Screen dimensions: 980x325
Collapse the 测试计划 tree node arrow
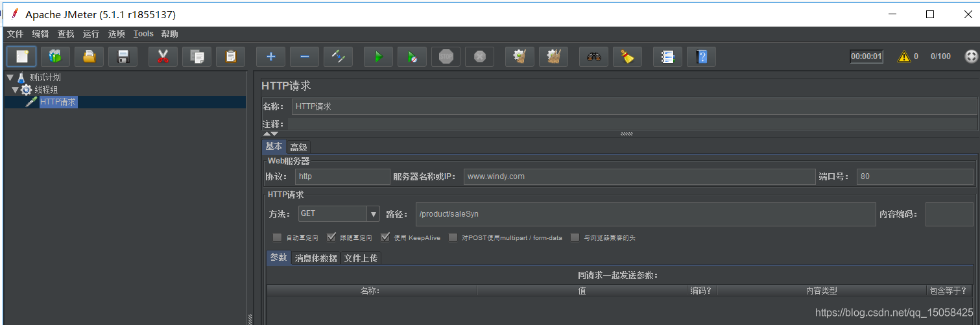point(10,77)
